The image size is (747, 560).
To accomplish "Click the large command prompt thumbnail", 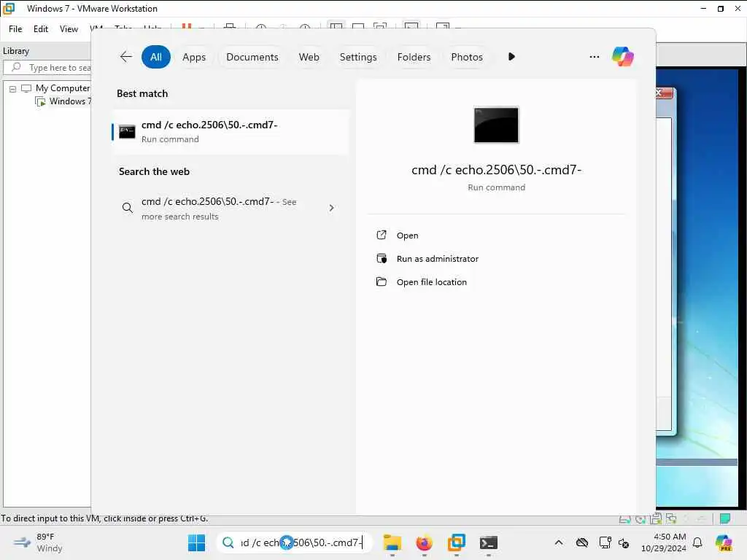I will (x=496, y=125).
